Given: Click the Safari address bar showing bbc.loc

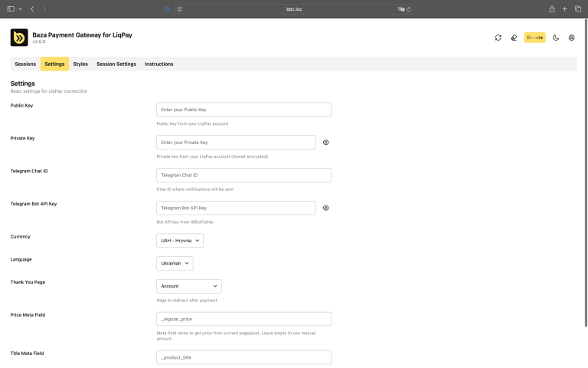Looking at the screenshot, I should click(294, 9).
